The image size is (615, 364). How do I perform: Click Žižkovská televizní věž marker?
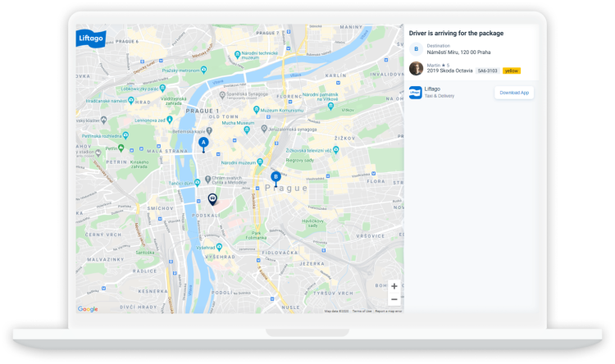pyautogui.click(x=335, y=150)
